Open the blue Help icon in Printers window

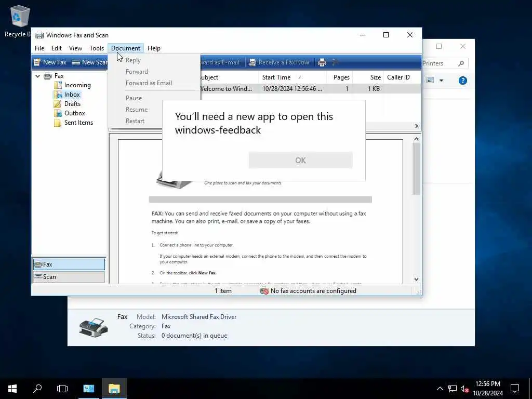point(462,81)
